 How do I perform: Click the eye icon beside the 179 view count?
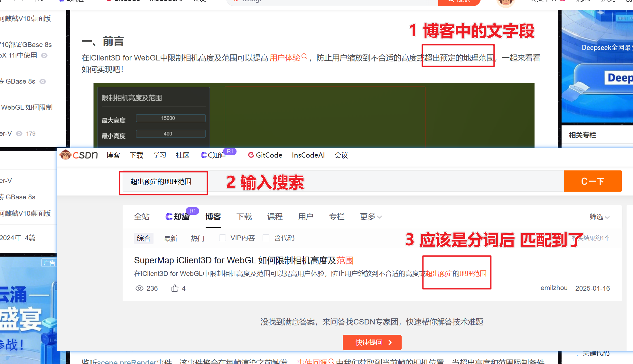(x=19, y=133)
